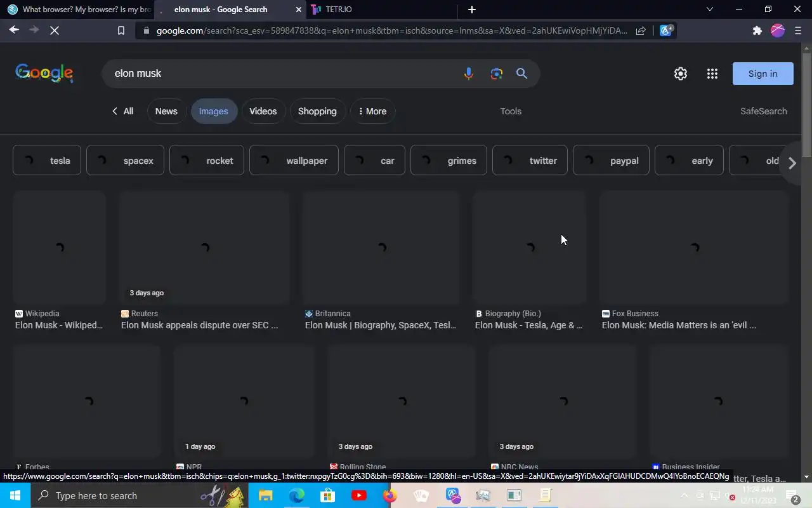Filter images by tesla chip
This screenshot has height=508, width=812.
tap(47, 161)
